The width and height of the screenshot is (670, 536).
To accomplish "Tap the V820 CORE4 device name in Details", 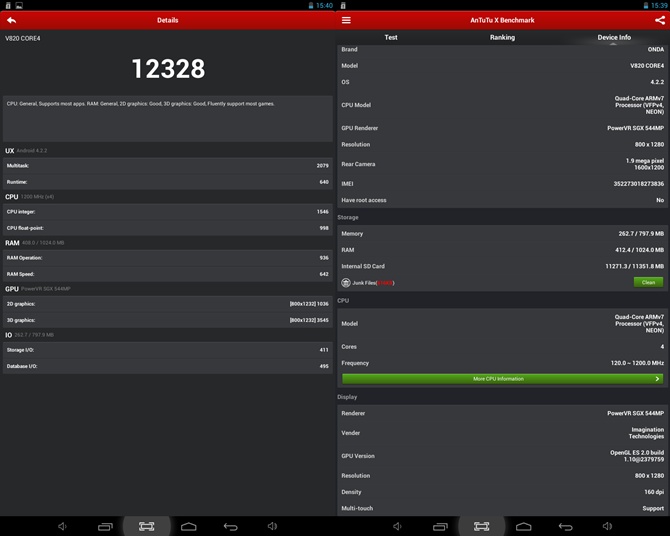I will 23,38.
